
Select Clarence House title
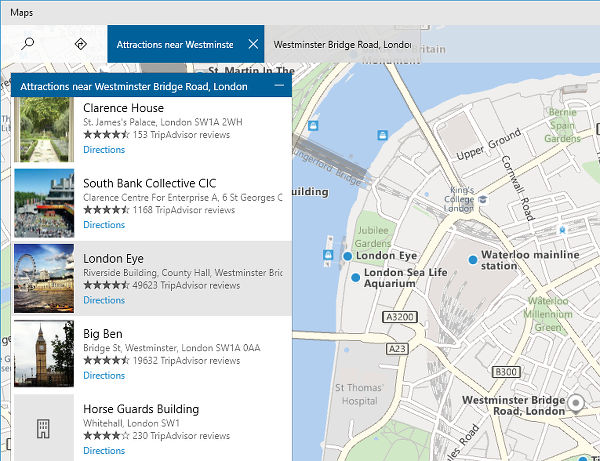coord(123,108)
